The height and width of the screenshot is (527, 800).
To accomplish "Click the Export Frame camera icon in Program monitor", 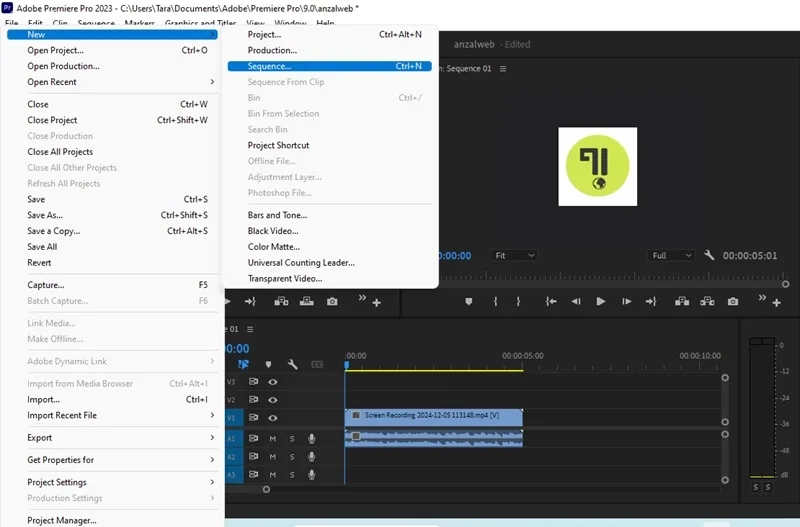I will click(733, 302).
